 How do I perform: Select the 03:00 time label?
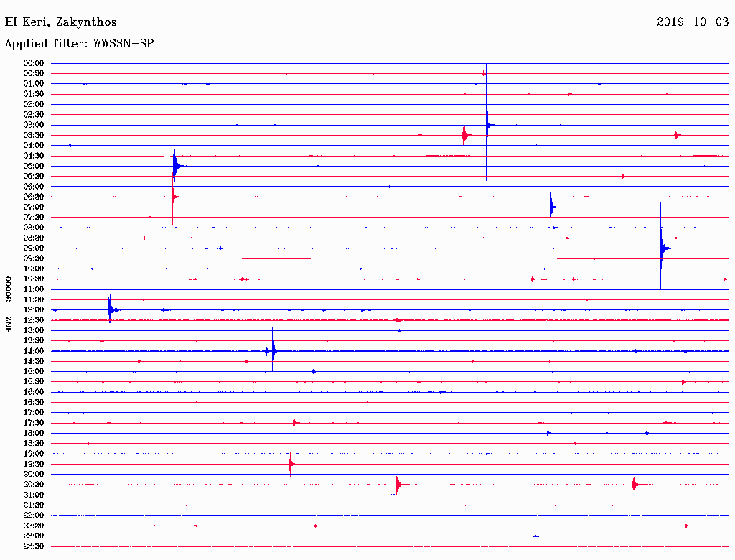coord(33,125)
